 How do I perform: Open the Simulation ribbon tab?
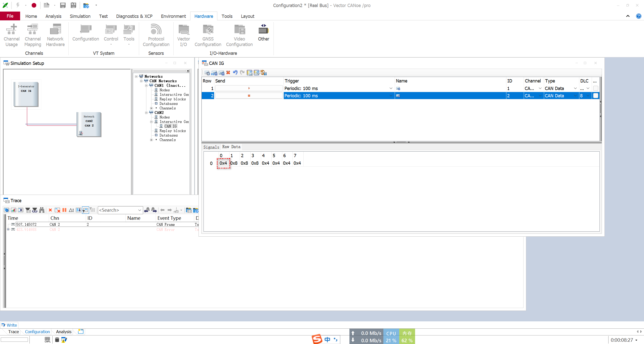(80, 16)
